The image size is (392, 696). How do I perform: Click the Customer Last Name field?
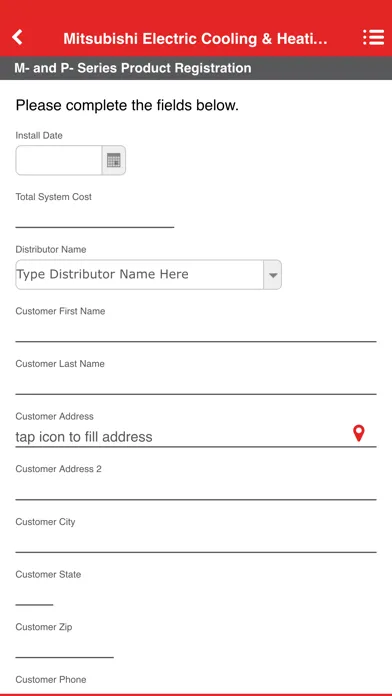click(196, 384)
